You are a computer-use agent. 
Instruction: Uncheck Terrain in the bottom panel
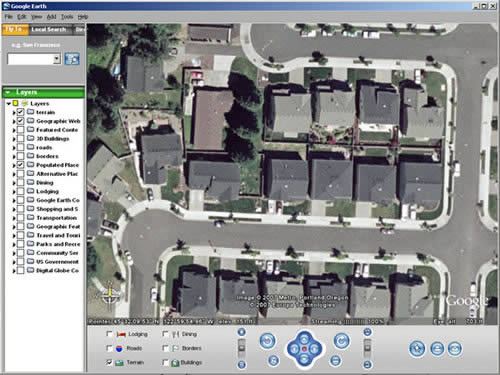click(109, 362)
